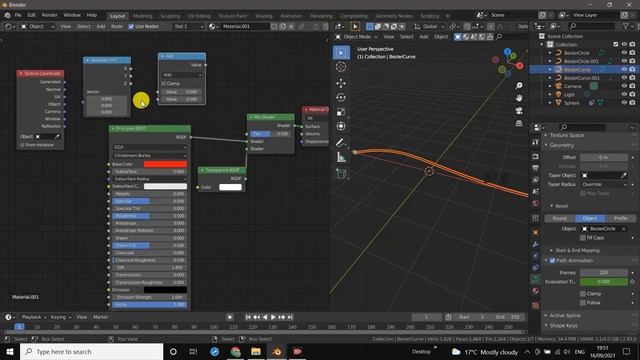Viewport: 640px width, 360px height.
Task: Open the Christensen-Burley subsurface dropdown
Action: (150, 156)
